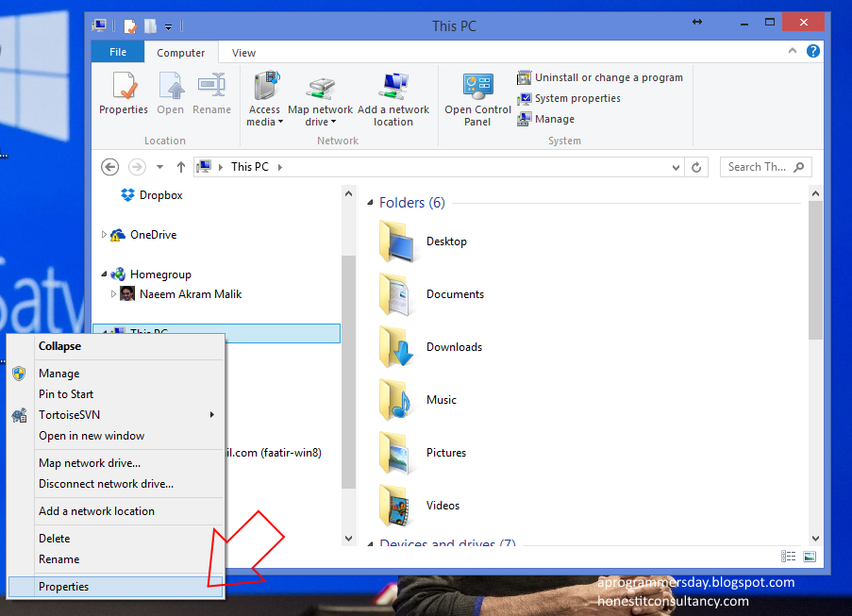Image resolution: width=852 pixels, height=616 pixels.
Task: Click the Search This PC field
Action: pos(765,167)
